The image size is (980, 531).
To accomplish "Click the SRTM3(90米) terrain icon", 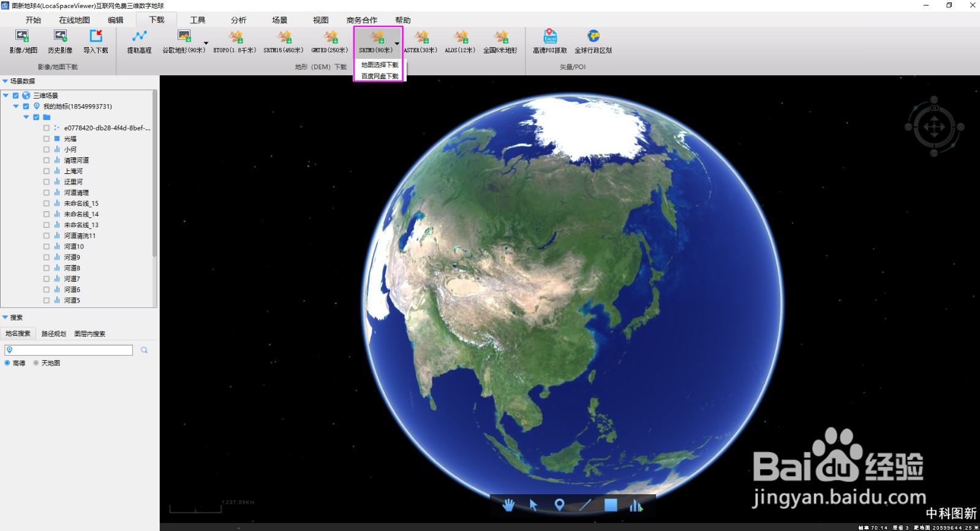I will pos(376,36).
